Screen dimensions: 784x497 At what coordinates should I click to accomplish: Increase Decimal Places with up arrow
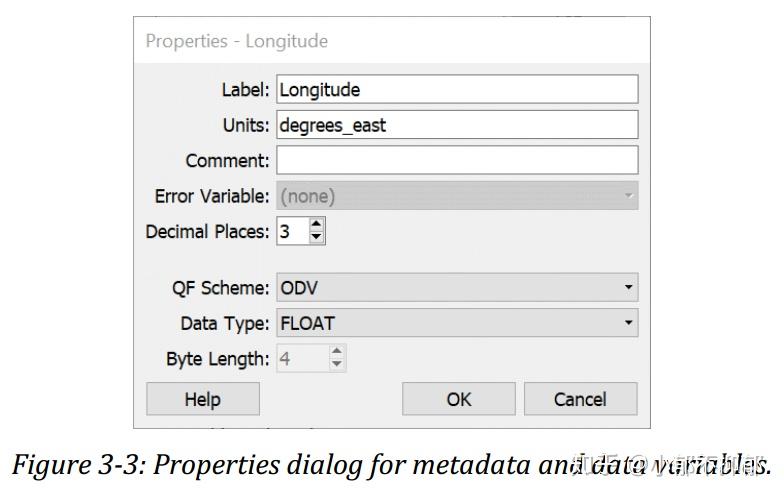(317, 226)
